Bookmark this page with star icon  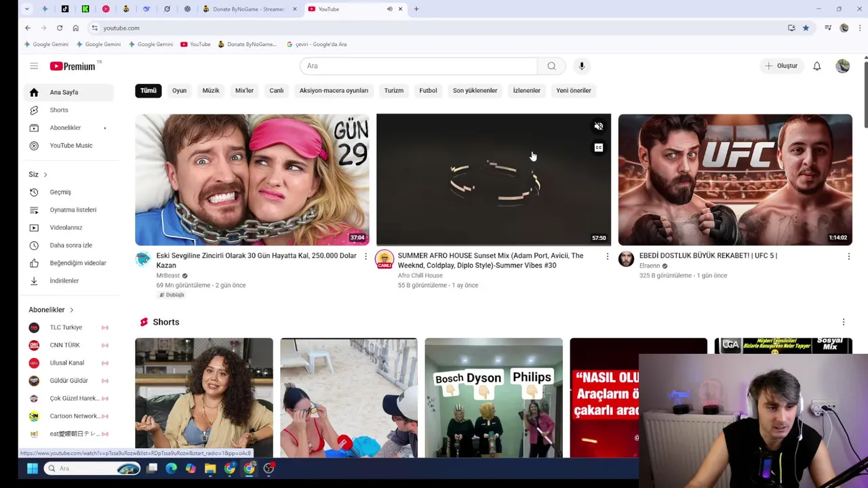pyautogui.click(x=806, y=28)
